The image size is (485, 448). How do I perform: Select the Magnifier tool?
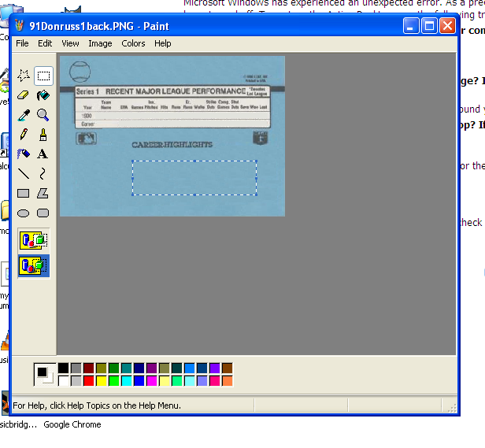43,115
